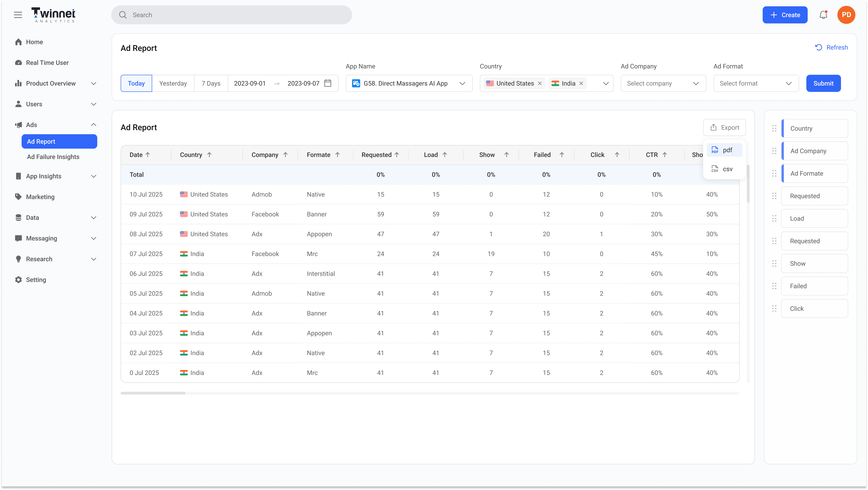
Task: Grab drag handle beside Failed field
Action: (774, 286)
